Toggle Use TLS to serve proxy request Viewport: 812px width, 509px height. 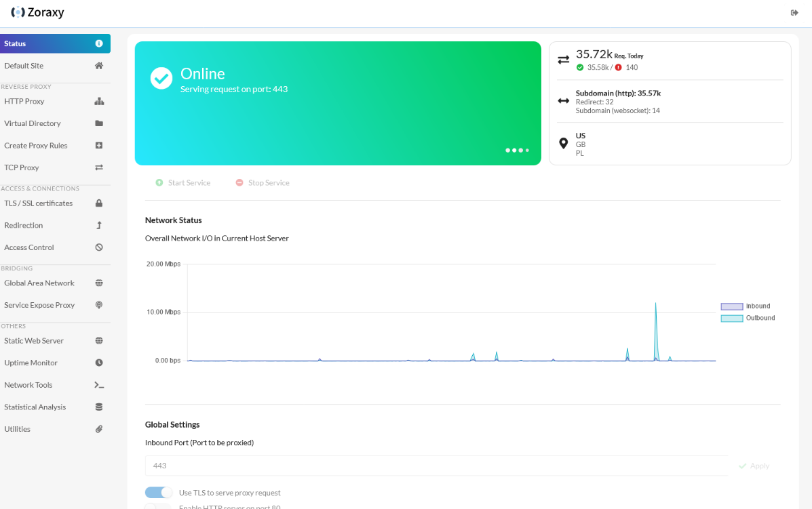point(159,493)
